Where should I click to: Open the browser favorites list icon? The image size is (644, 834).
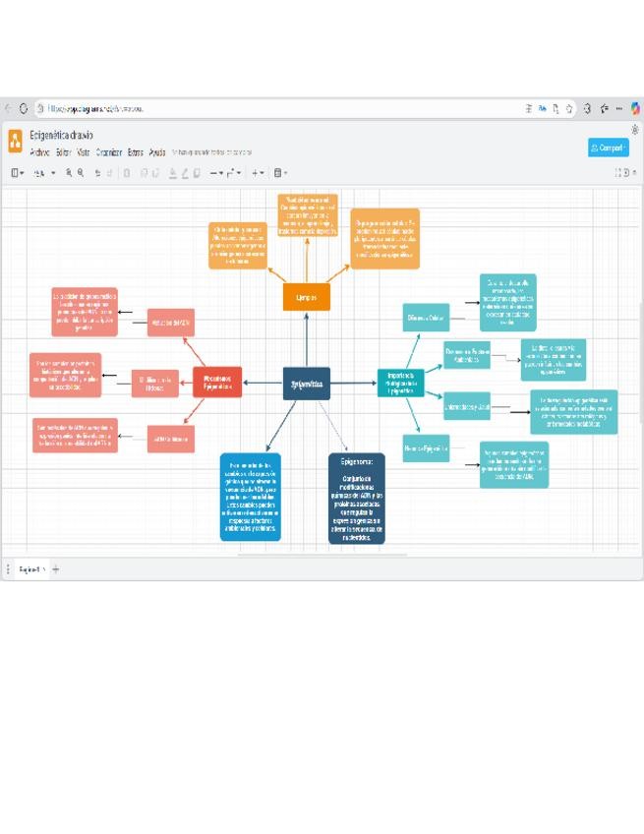[604, 108]
